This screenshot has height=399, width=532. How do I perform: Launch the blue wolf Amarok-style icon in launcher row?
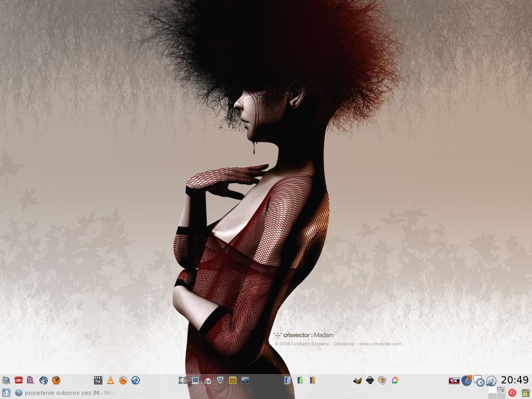click(136, 380)
